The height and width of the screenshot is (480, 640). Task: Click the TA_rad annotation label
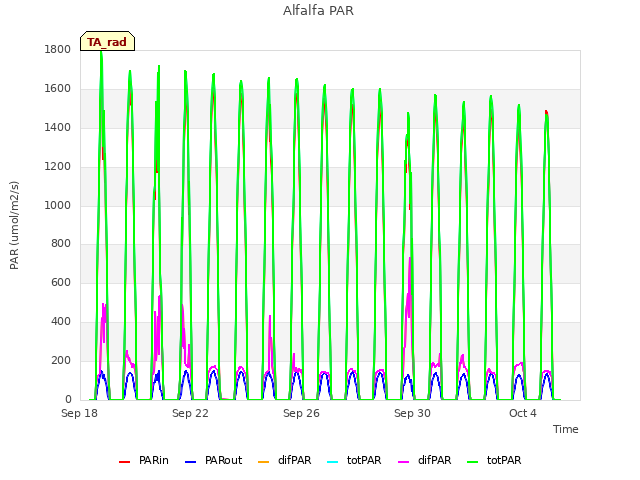click(x=107, y=42)
